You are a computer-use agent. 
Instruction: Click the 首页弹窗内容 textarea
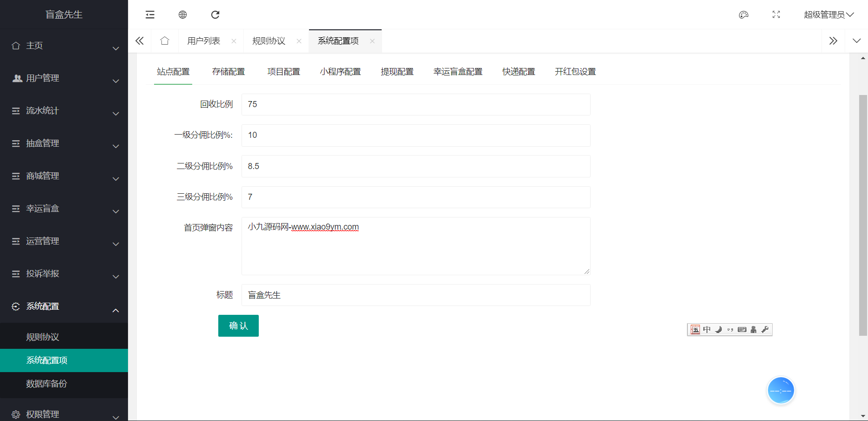click(416, 246)
